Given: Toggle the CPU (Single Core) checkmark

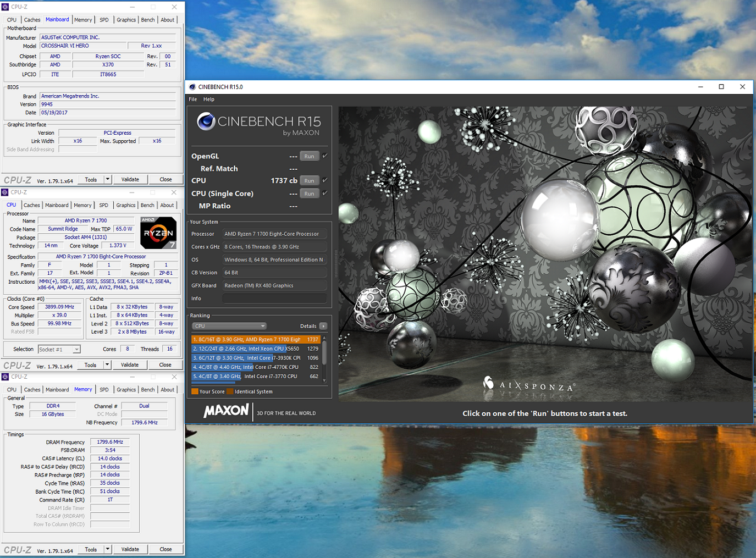Looking at the screenshot, I should 325,194.
